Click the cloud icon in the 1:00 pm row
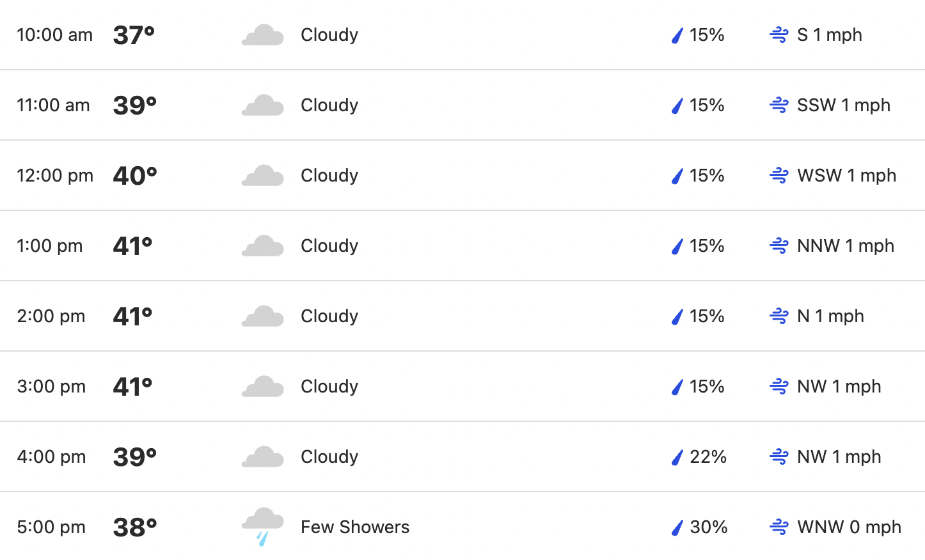Image resolution: width=925 pixels, height=560 pixels. pos(262,246)
